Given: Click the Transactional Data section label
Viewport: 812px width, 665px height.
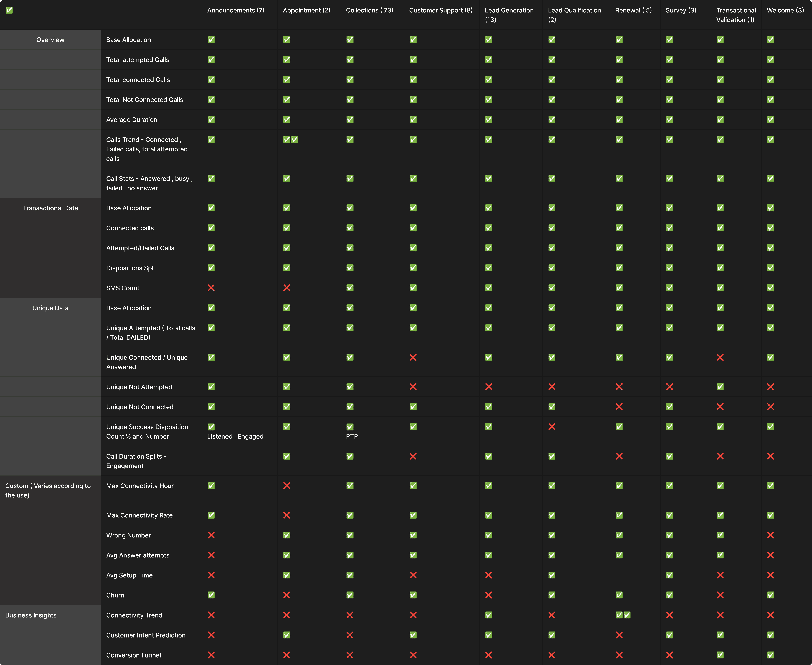Looking at the screenshot, I should [50, 208].
